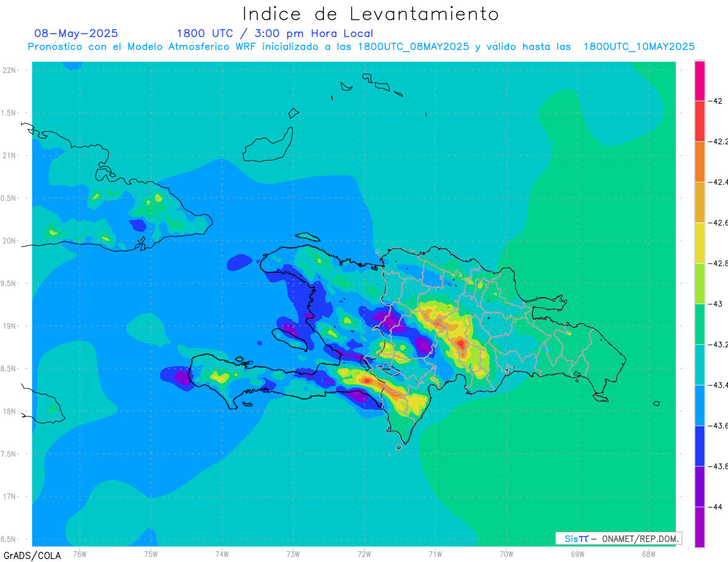Click the light blue swatch between -43.4 and -43.6
The image size is (728, 562).
(x=699, y=405)
